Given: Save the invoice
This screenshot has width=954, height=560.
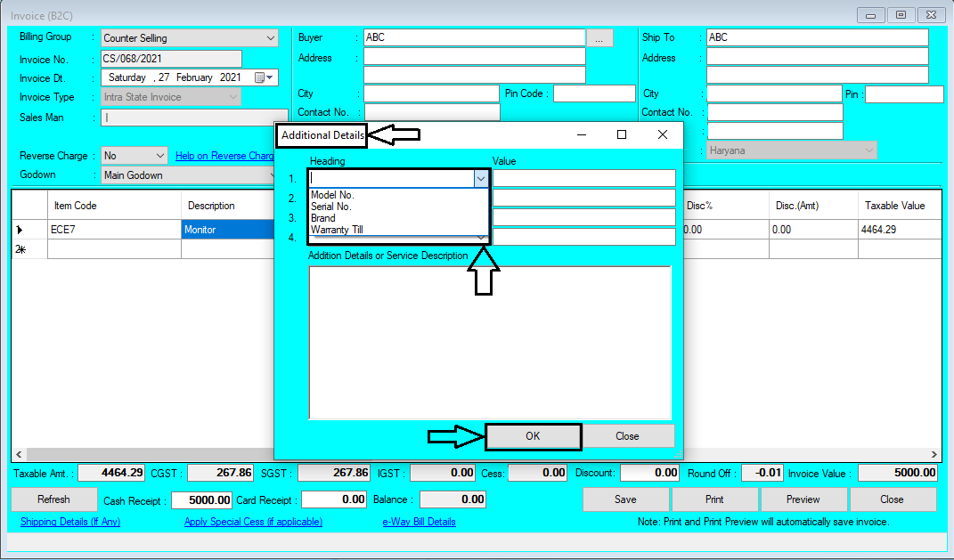Looking at the screenshot, I should coord(625,499).
